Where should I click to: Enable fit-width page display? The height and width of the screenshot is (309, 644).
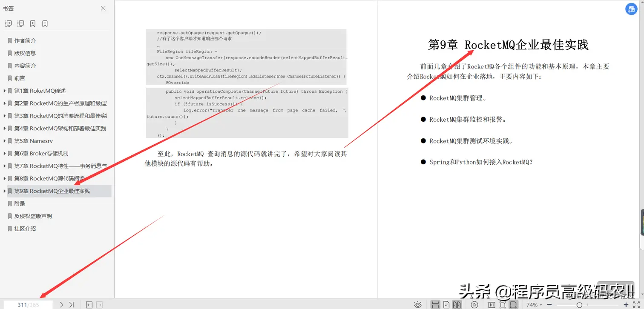514,305
